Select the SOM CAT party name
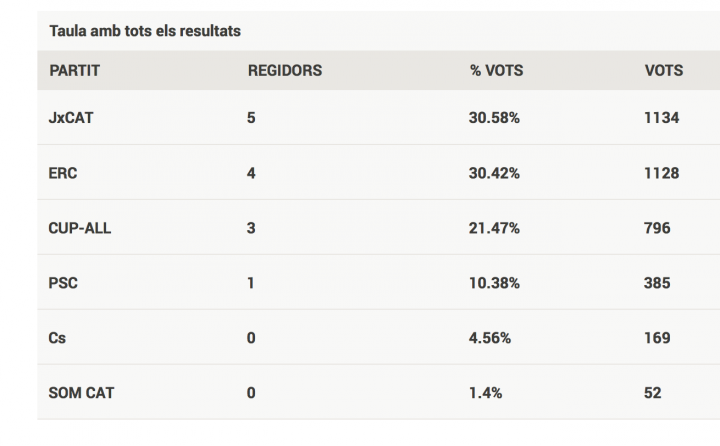 (81, 393)
